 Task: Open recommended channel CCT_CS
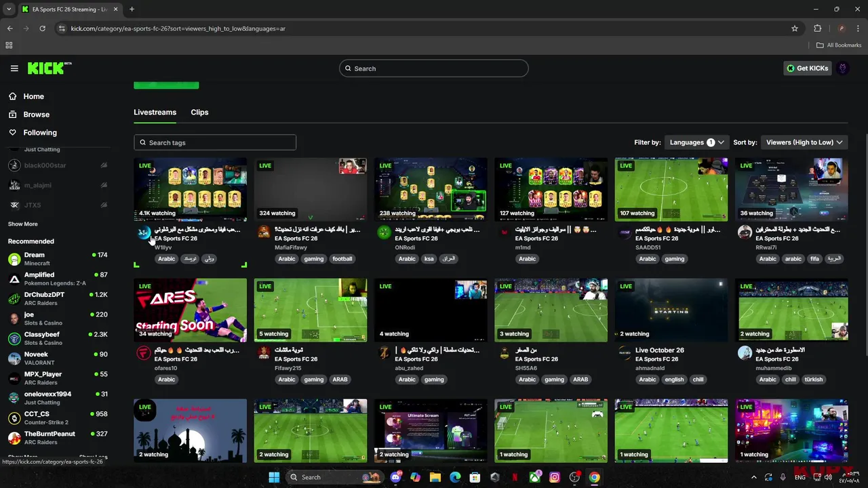pyautogui.click(x=58, y=418)
